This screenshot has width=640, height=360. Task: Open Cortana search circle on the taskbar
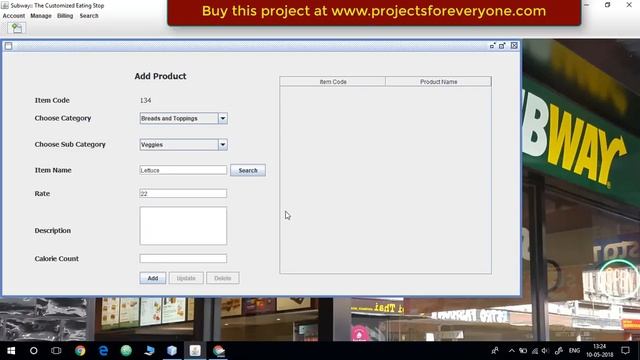pyautogui.click(x=33, y=351)
